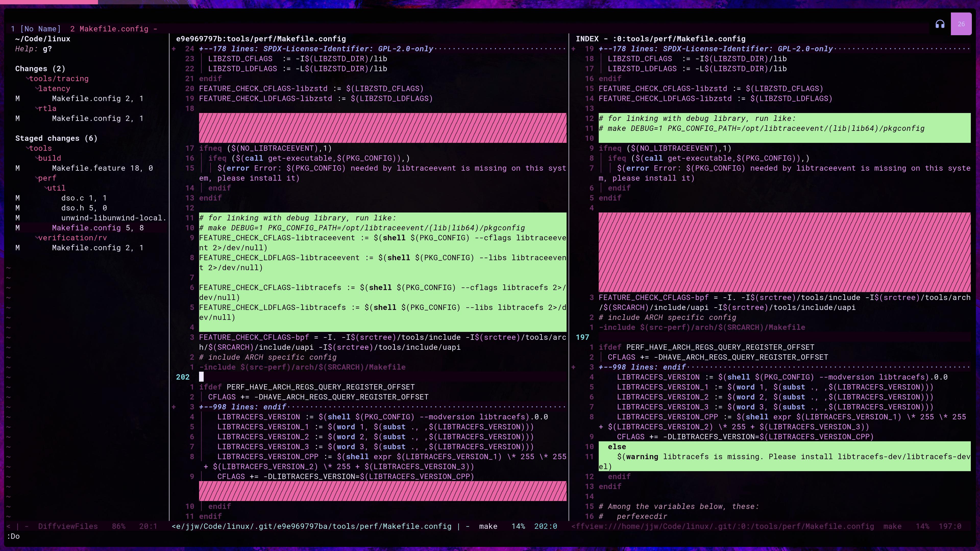
Task: Click the fold plus sign at left line 24
Action: pos(174,49)
